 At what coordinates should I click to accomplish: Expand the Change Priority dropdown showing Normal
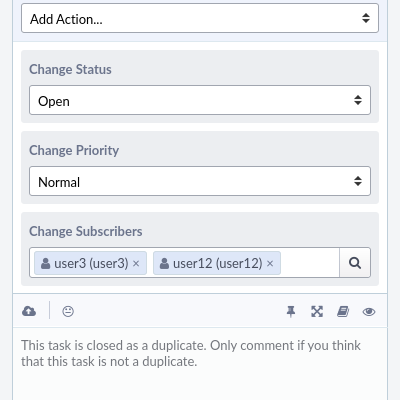pyautogui.click(x=200, y=181)
